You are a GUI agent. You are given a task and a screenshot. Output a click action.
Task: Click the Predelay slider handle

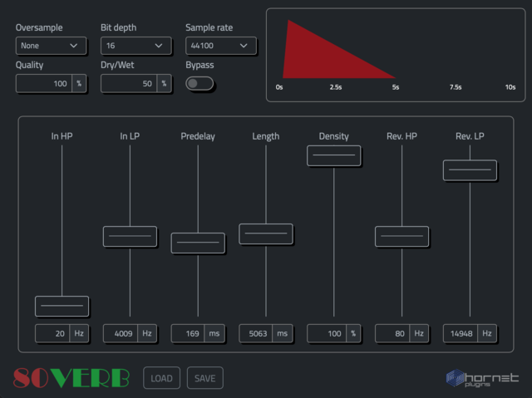pyautogui.click(x=198, y=243)
